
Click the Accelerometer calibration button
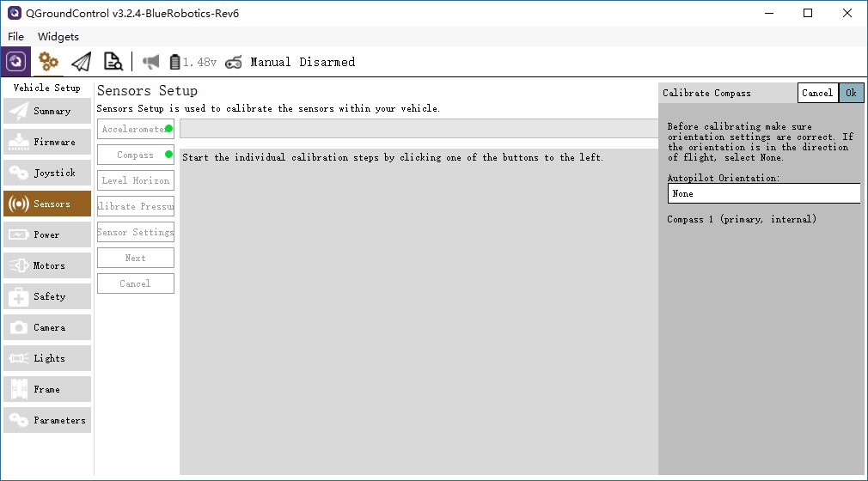pos(135,129)
